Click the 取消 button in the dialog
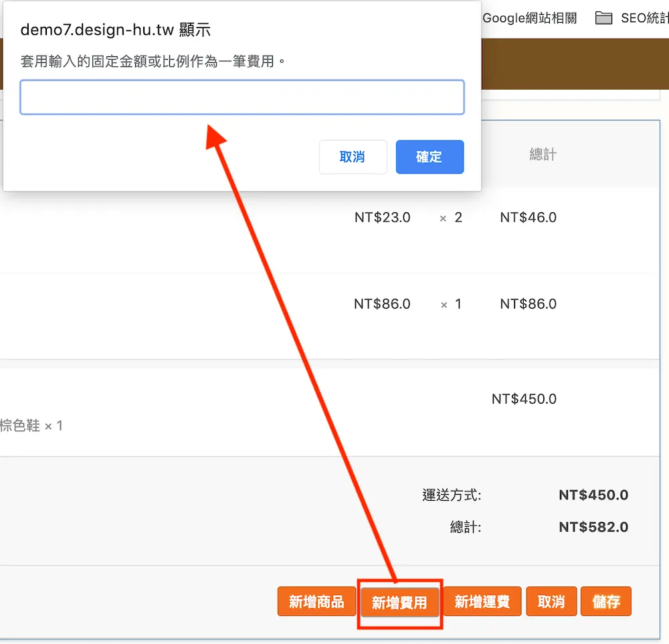Viewport: 669px width, 644px height. [x=353, y=157]
